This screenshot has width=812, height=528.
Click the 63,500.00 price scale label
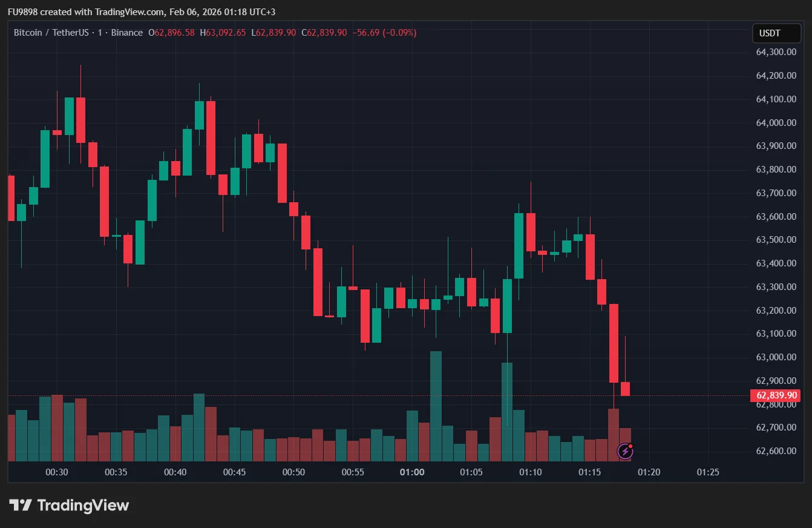coord(776,240)
